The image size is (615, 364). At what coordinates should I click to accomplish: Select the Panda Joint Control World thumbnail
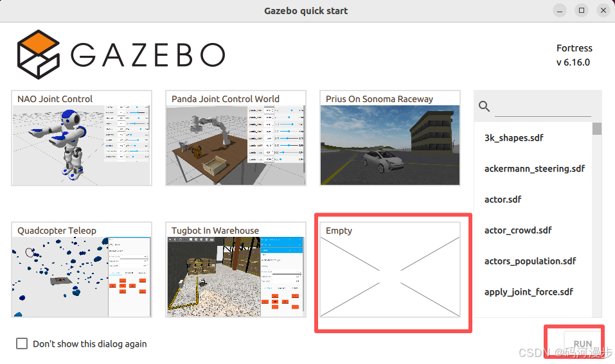coord(236,138)
